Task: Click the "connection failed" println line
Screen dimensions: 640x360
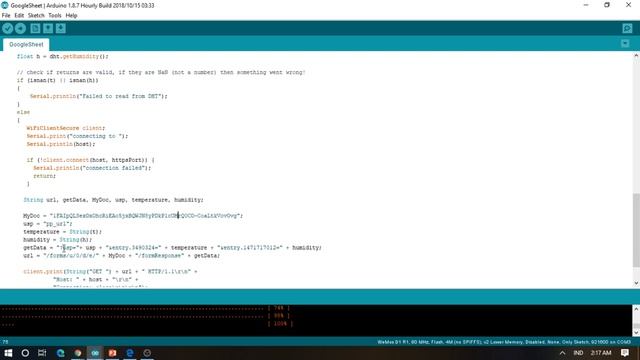Action: coord(92,168)
